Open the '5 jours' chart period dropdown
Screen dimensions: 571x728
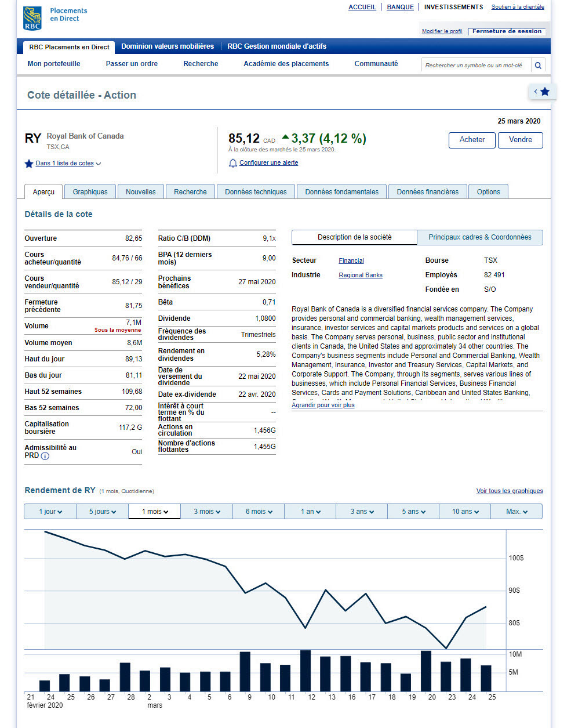[x=102, y=512]
